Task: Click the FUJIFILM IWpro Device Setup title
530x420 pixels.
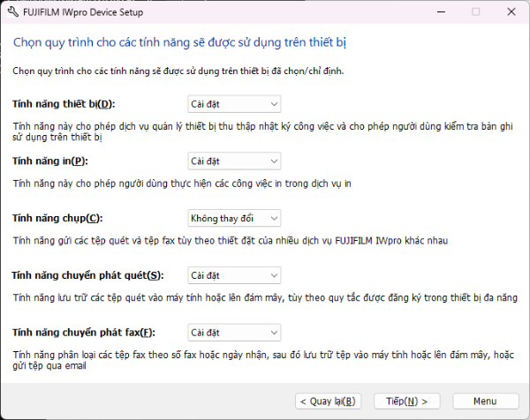Action: pyautogui.click(x=83, y=12)
